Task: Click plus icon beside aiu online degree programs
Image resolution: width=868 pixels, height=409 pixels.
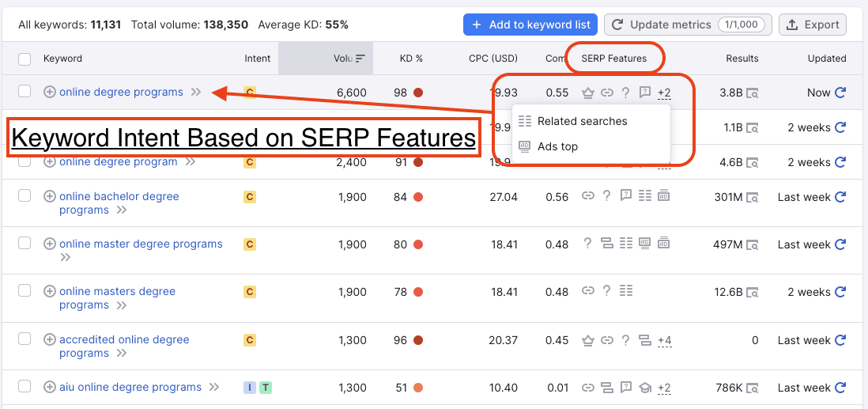Action: click(x=50, y=388)
